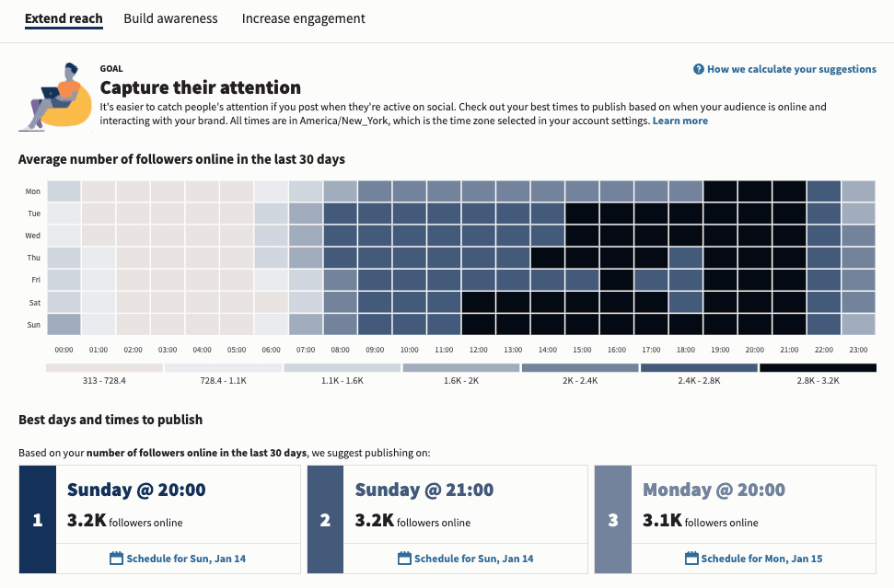
Task: Select the Extend reach tab
Action: [x=64, y=18]
